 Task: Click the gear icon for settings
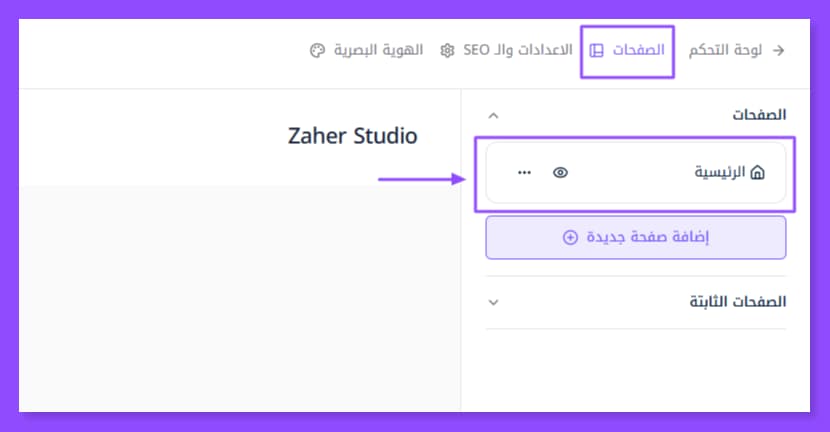pos(448,50)
